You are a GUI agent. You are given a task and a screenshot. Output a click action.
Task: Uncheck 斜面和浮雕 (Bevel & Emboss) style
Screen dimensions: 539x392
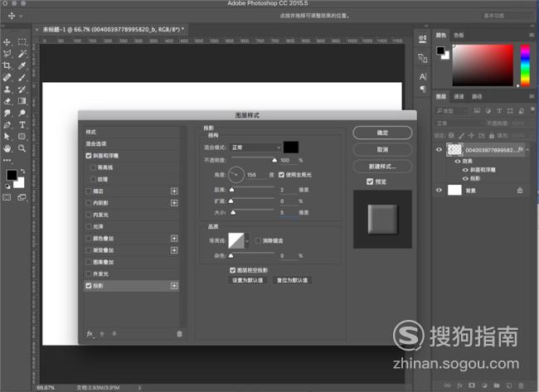tap(89, 156)
